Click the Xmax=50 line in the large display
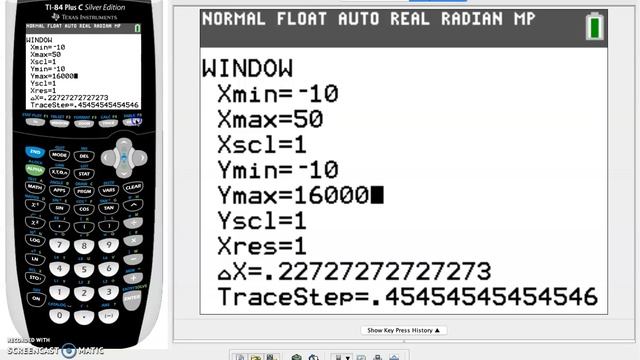Screen dimensions: 640x360 pyautogui.click(x=270, y=120)
